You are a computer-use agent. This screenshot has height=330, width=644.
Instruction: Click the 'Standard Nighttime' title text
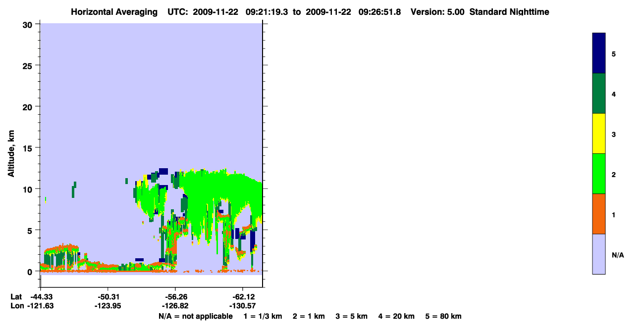tap(509, 12)
